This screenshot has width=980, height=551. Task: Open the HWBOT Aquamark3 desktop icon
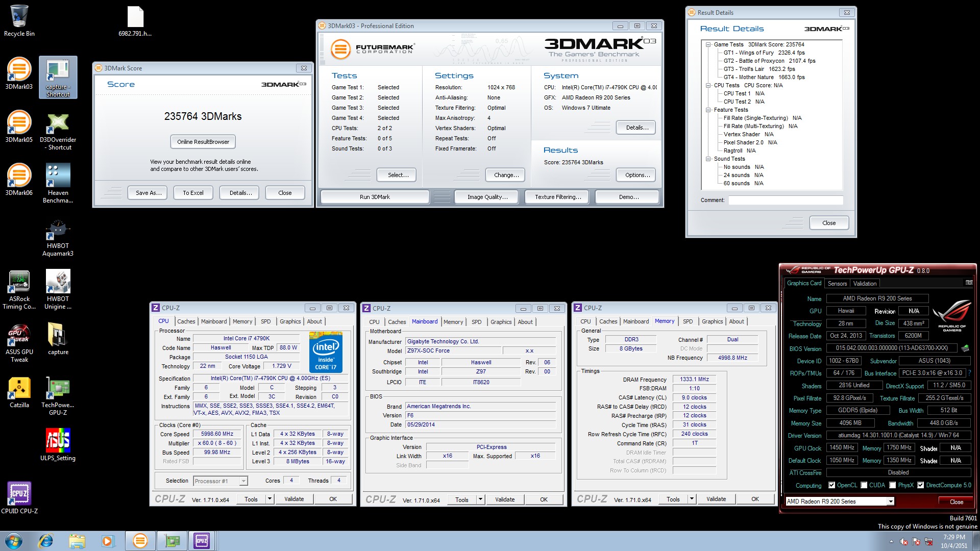coord(58,237)
